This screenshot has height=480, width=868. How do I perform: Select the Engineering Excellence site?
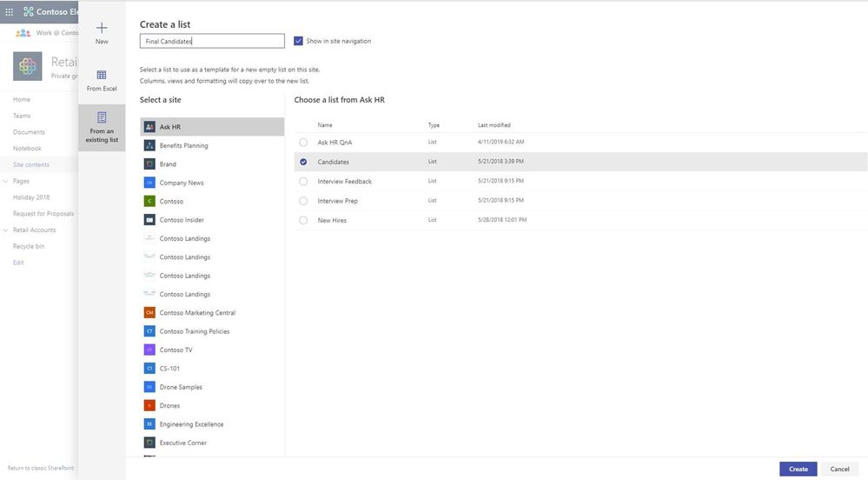pos(212,424)
